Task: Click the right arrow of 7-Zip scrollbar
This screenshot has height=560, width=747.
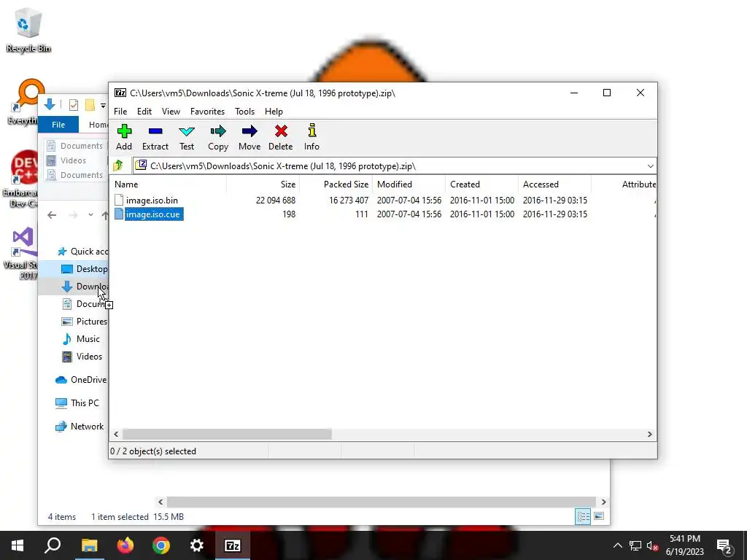Action: [650, 435]
